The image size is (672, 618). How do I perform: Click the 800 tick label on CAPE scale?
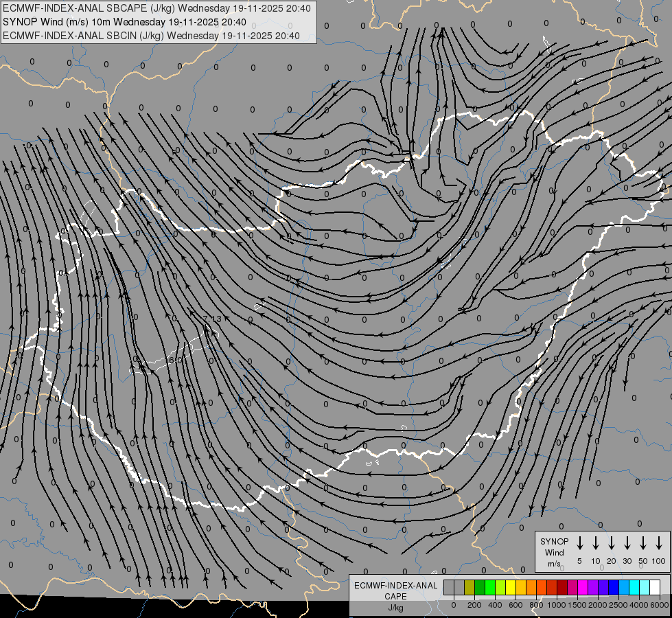[536, 605]
